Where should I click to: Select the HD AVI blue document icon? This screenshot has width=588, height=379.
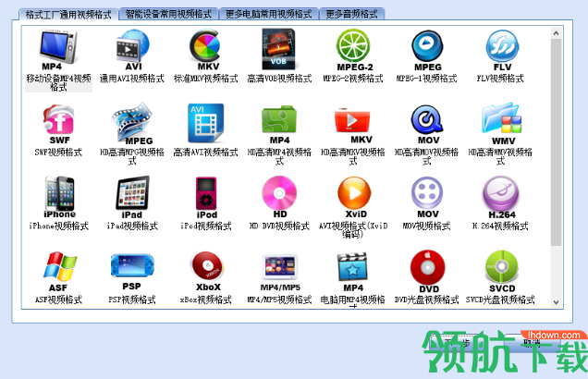(x=205, y=123)
